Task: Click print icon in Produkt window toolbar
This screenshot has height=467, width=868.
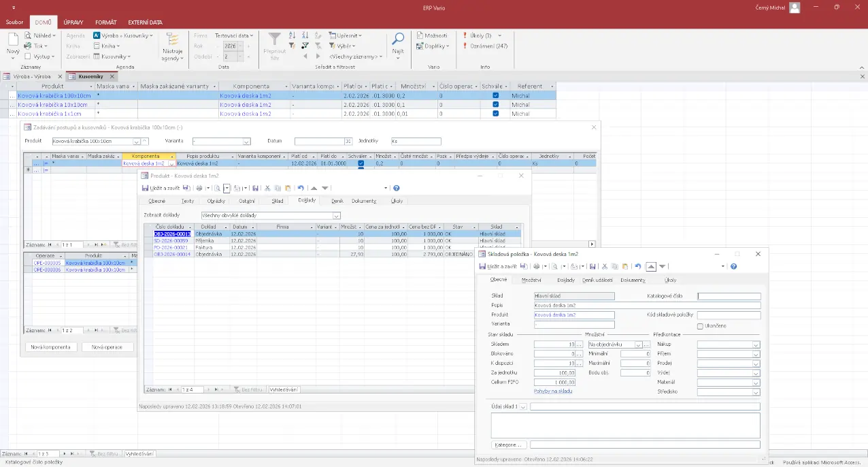Action: click(x=199, y=188)
